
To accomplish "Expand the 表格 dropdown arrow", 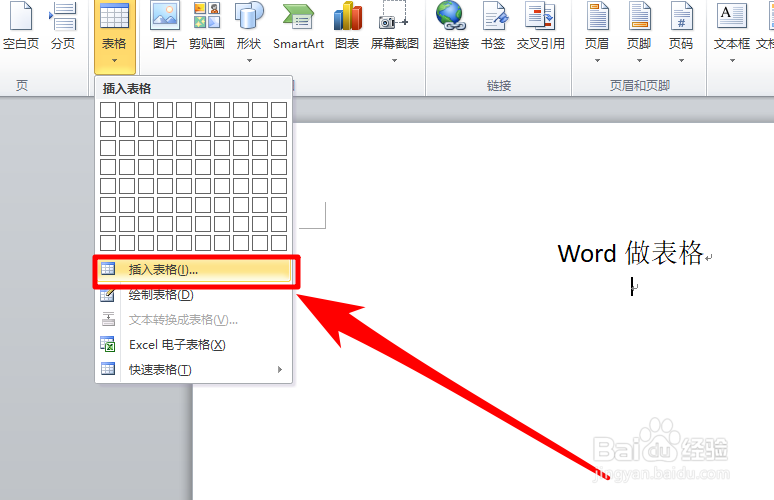I will (x=115, y=61).
